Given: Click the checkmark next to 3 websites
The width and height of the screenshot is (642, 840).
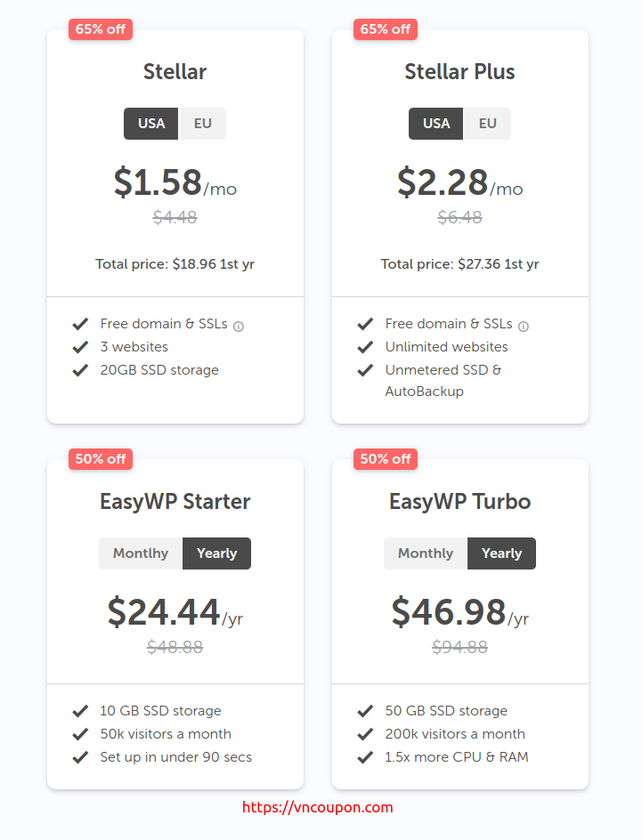Looking at the screenshot, I should coord(80,347).
